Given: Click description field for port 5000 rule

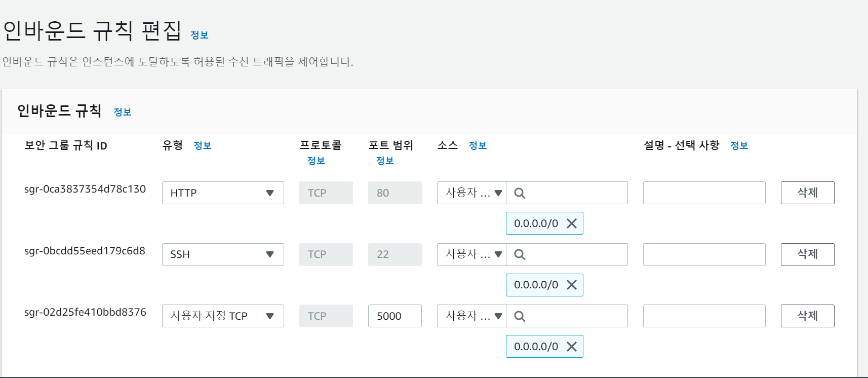Looking at the screenshot, I should pyautogui.click(x=704, y=316).
